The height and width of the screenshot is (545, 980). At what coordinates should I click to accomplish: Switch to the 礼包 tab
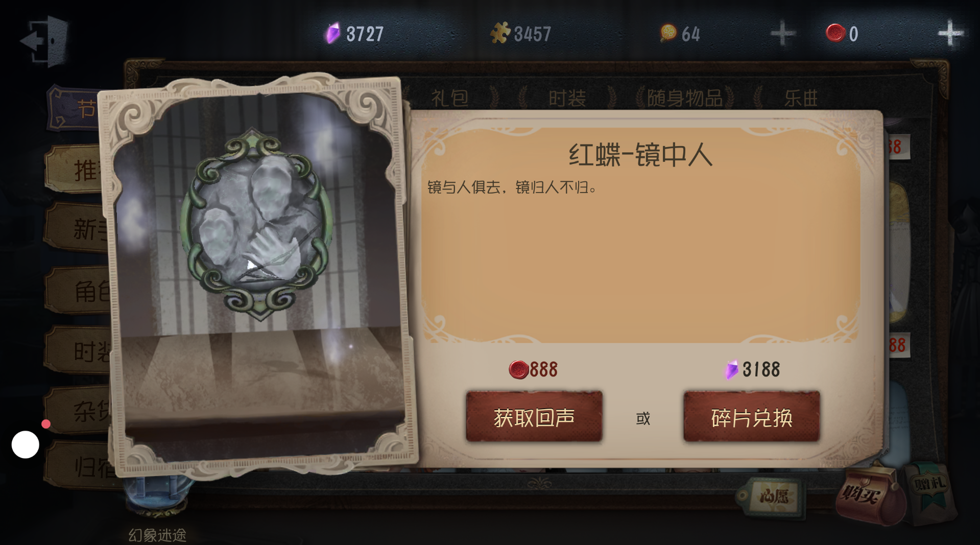(x=449, y=98)
